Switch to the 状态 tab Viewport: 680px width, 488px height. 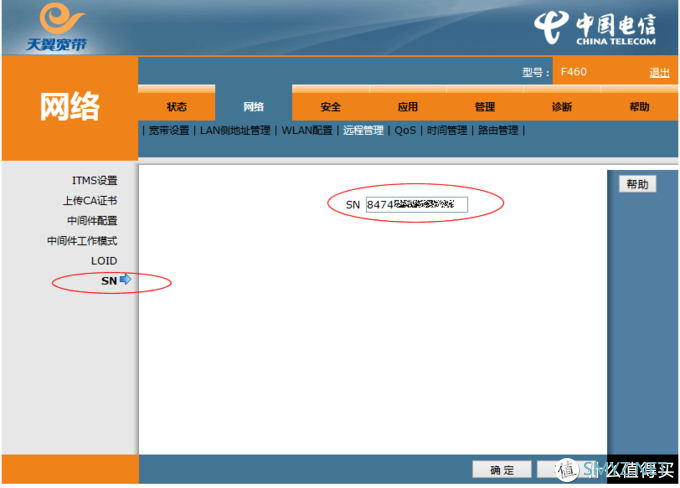click(x=176, y=107)
